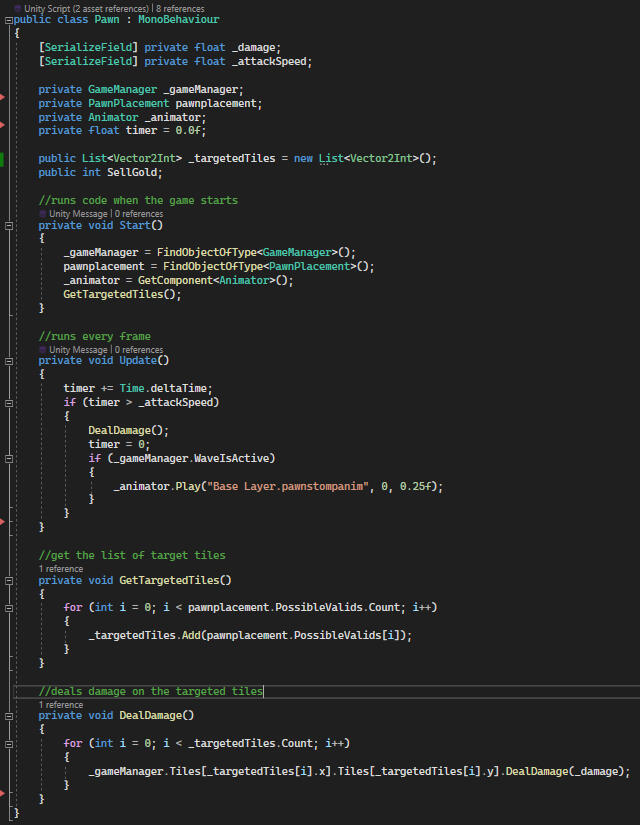Collapse the Update method block

8,362
